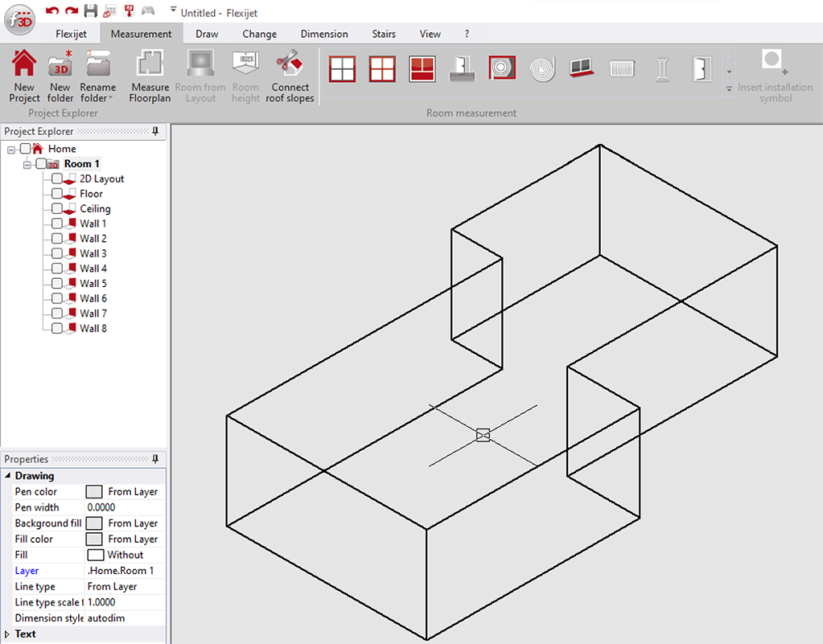Select the window sill measurement icon
The image size is (823, 644).
(580, 70)
